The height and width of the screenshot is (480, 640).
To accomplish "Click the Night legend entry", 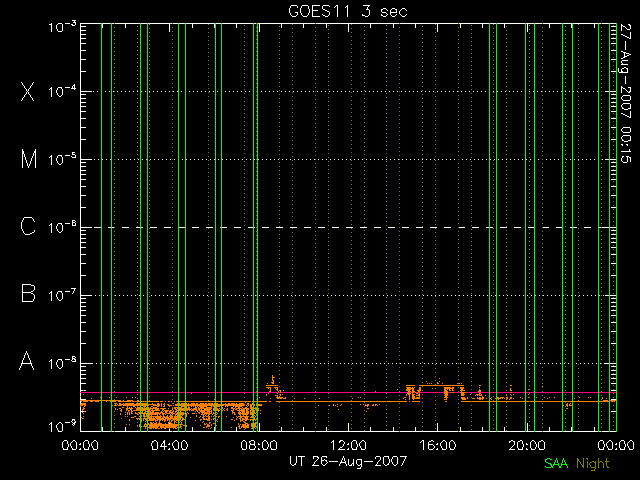I will (593, 464).
